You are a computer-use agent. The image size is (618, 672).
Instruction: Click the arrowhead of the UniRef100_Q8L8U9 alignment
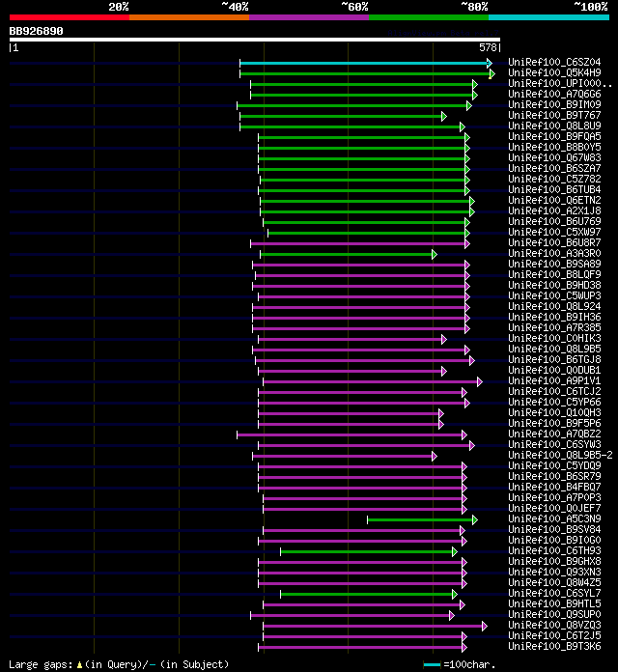[462, 126]
